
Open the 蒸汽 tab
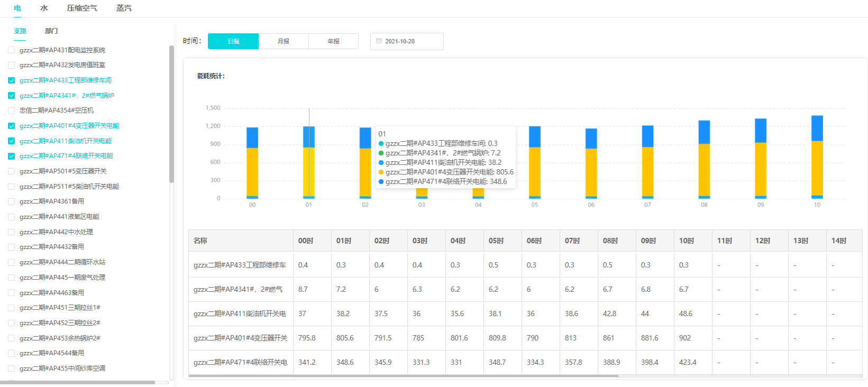[124, 8]
